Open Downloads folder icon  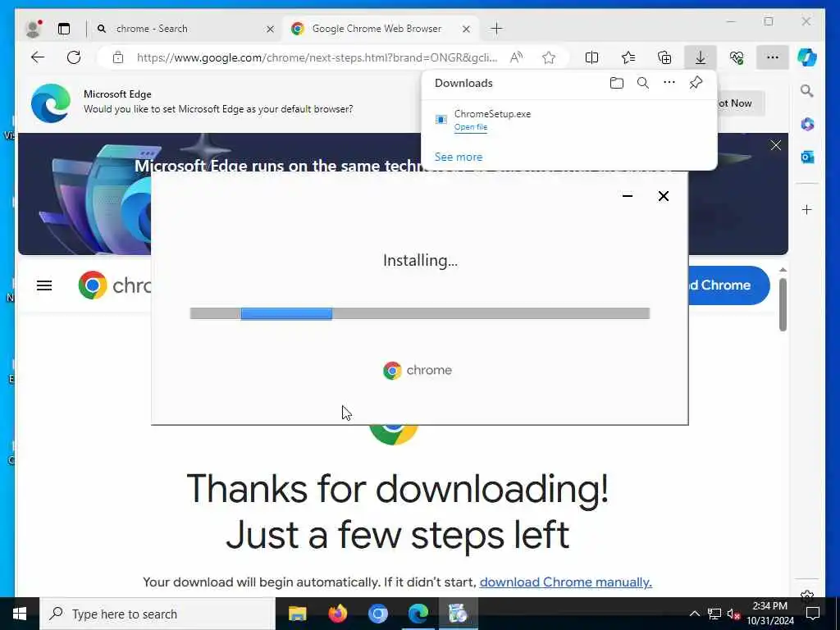(617, 83)
